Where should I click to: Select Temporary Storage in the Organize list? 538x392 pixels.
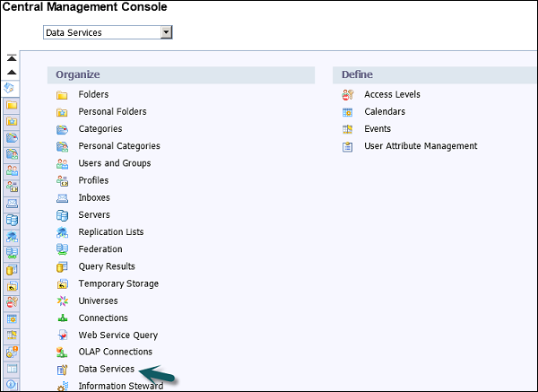(x=118, y=283)
